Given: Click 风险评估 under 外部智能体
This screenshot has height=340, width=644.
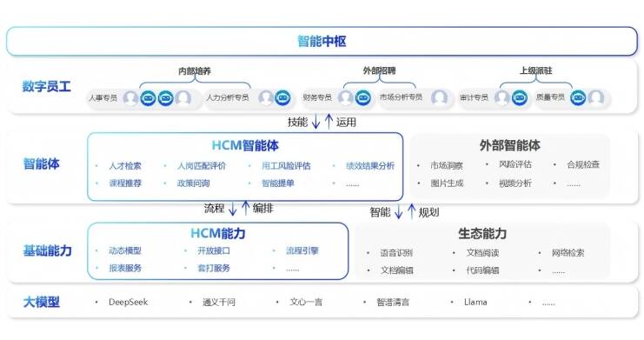Looking at the screenshot, I should 515,164.
